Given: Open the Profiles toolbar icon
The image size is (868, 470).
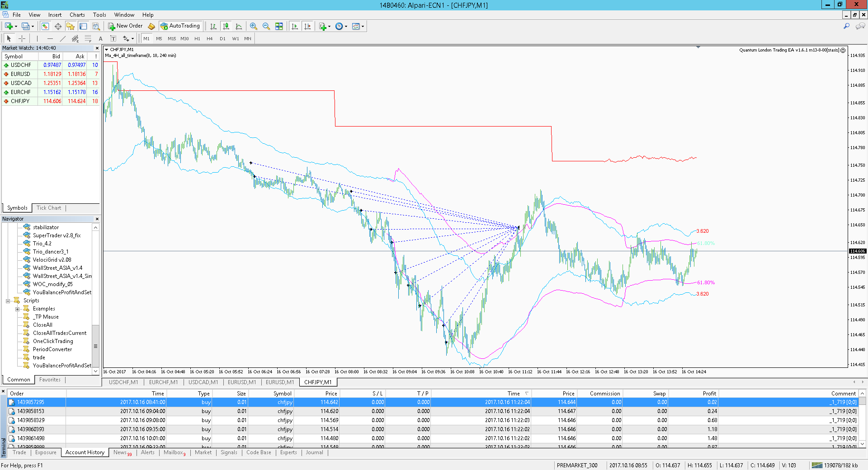Looking at the screenshot, I should pyautogui.click(x=27, y=26).
